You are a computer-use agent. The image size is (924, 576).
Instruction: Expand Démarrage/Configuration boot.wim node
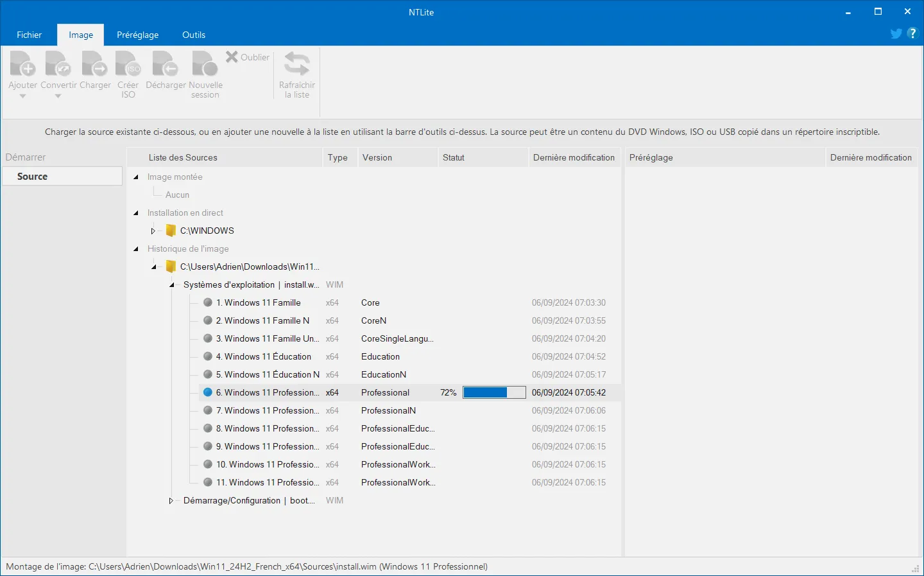pyautogui.click(x=171, y=500)
